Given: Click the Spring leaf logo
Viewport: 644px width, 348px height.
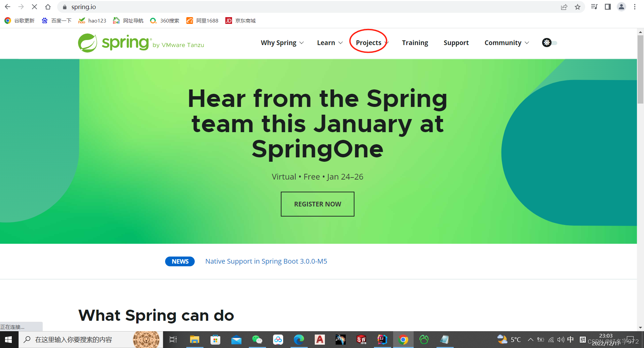Looking at the screenshot, I should tap(87, 43).
